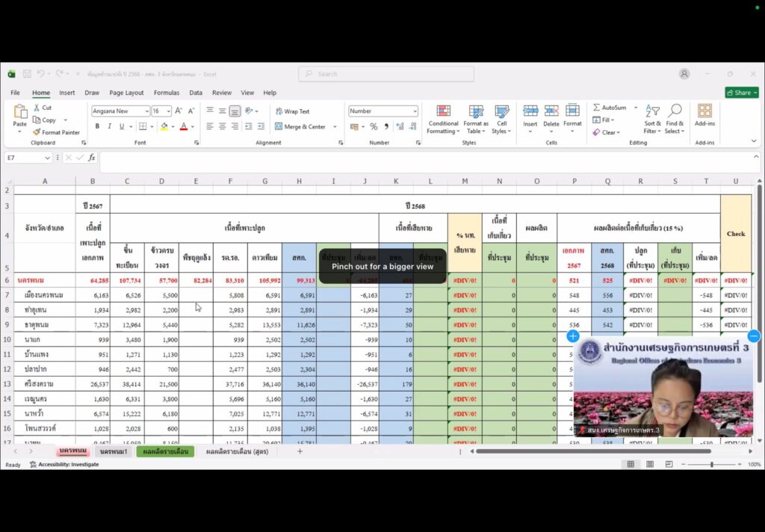Screen dimensions: 765x532
Task: Toggle Italic formatting
Action: tap(110, 126)
